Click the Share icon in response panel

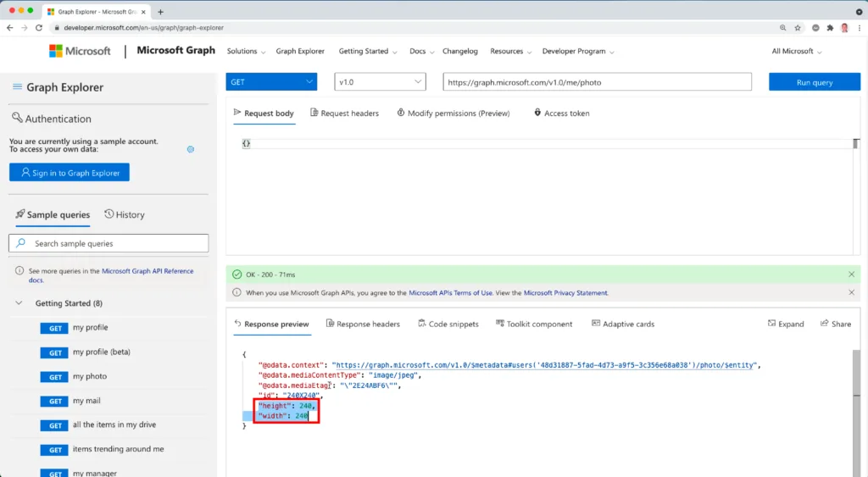(835, 324)
